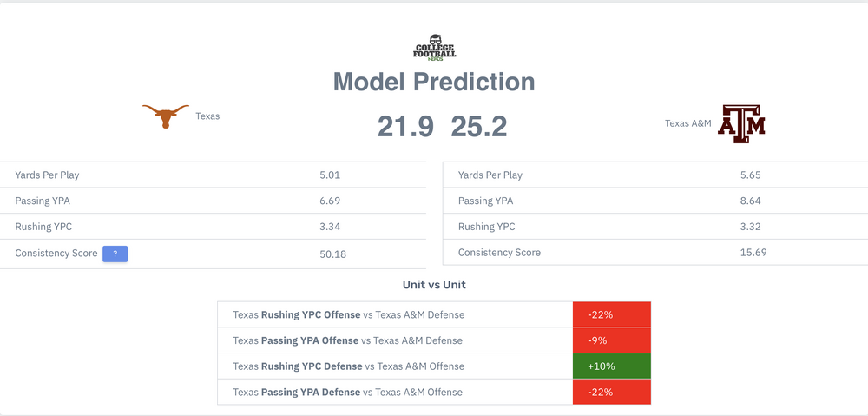Viewport: 868px width, 416px height.
Task: Click the -22% passing defense badge
Action: tap(611, 392)
